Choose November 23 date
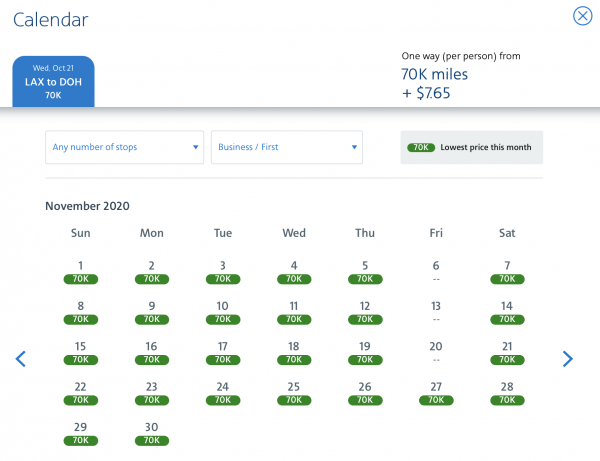600x461 pixels. point(151,392)
